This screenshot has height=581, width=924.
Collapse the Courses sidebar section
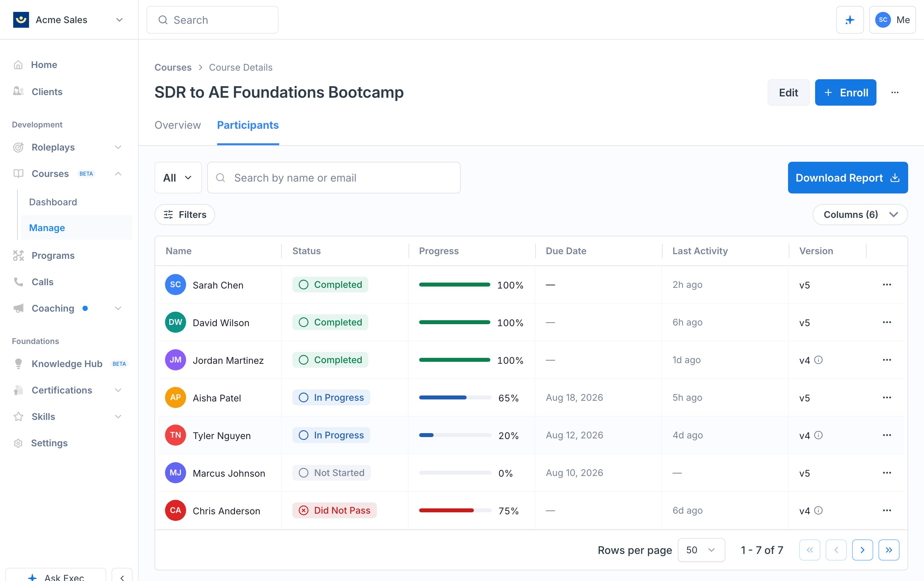click(118, 174)
